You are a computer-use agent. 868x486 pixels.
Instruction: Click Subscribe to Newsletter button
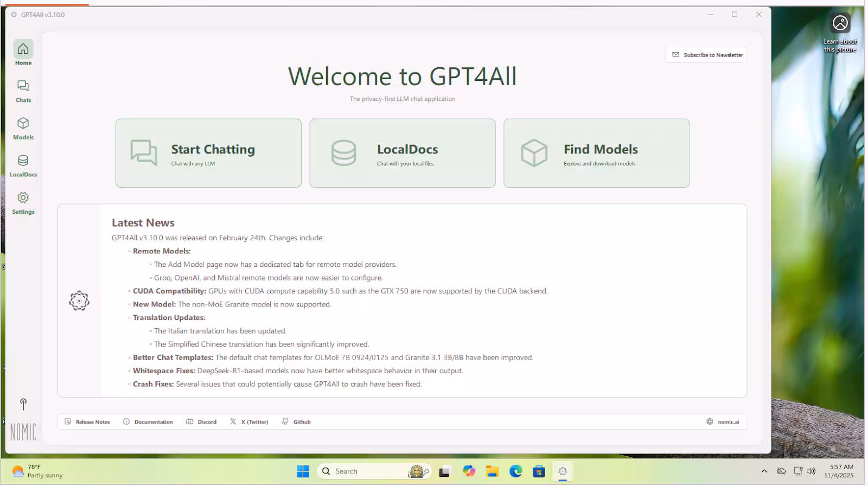(706, 55)
